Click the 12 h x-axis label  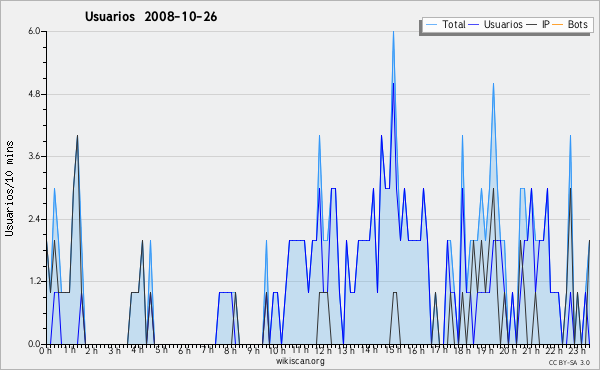pyautogui.click(x=323, y=350)
